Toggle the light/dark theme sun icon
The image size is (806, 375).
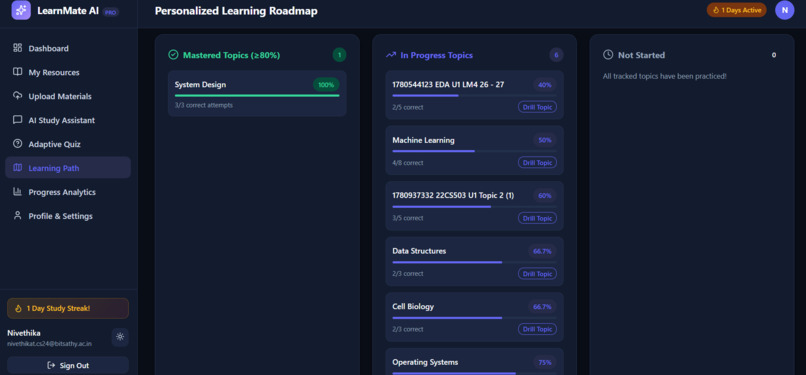click(120, 337)
